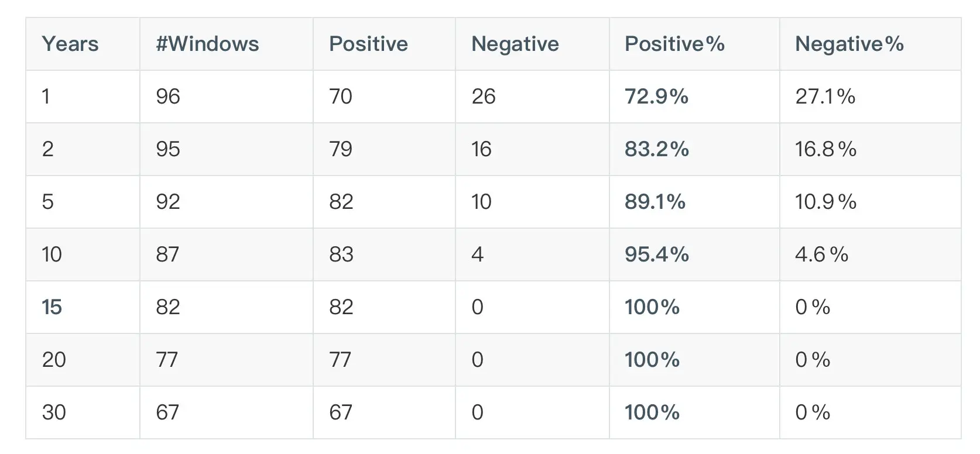The height and width of the screenshot is (454, 980).
Task: Click the 26 negative count cell
Action: click(484, 97)
